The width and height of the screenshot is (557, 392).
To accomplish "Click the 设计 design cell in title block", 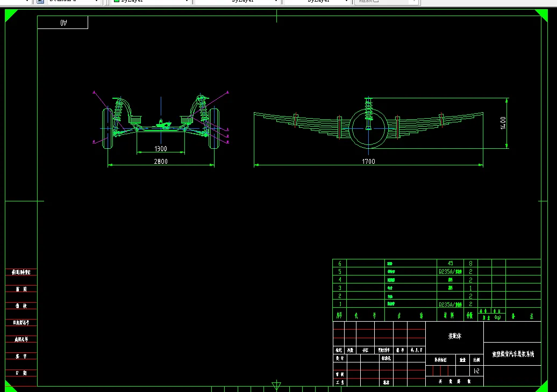I will [x=340, y=358].
